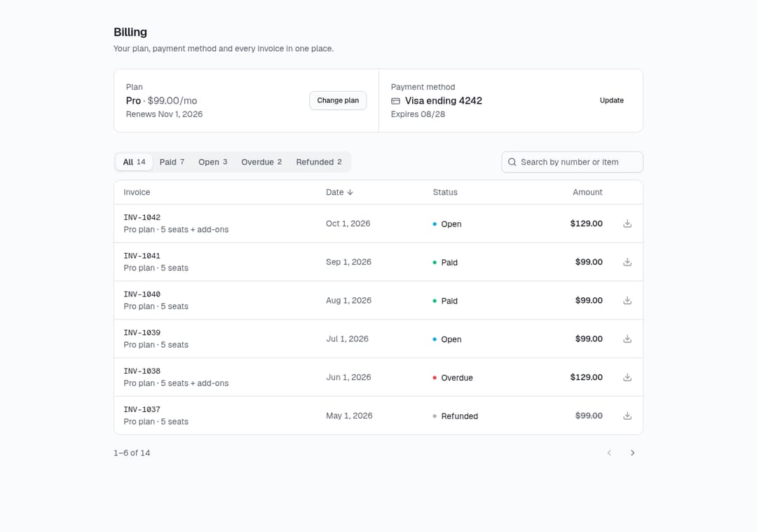This screenshot has height=532, width=757.
Task: Download refunded invoice INV-1037
Action: pyautogui.click(x=627, y=416)
